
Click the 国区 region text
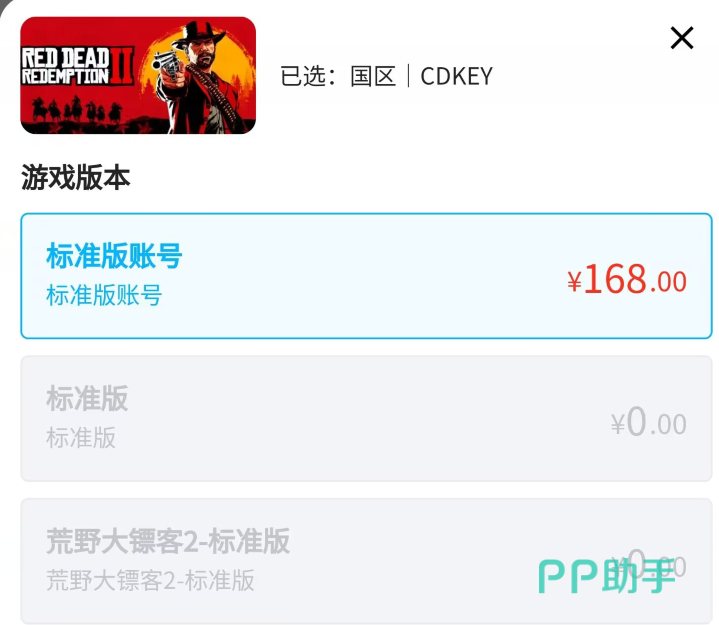[373, 76]
